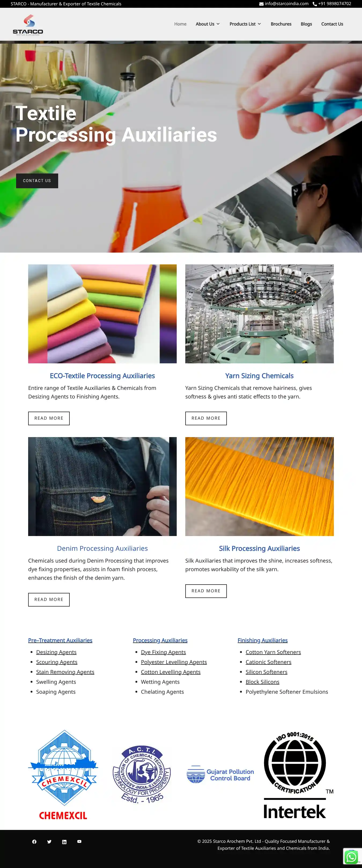The width and height of the screenshot is (362, 868).
Task: Open the LinkedIn footer icon
Action: (64, 842)
